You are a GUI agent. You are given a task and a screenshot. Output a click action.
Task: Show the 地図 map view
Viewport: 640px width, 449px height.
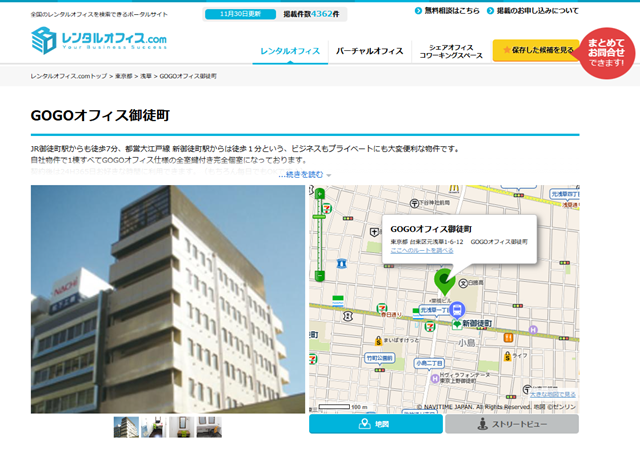coord(375,424)
